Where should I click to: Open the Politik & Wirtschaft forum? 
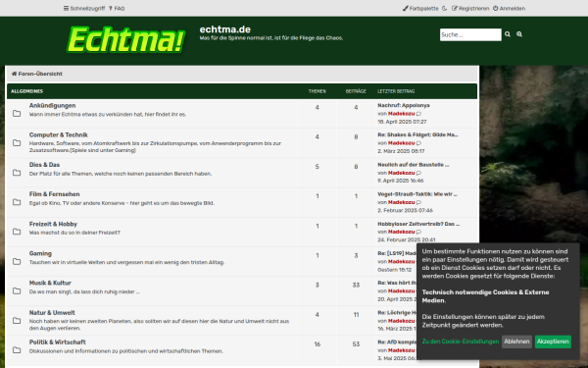coord(58,342)
